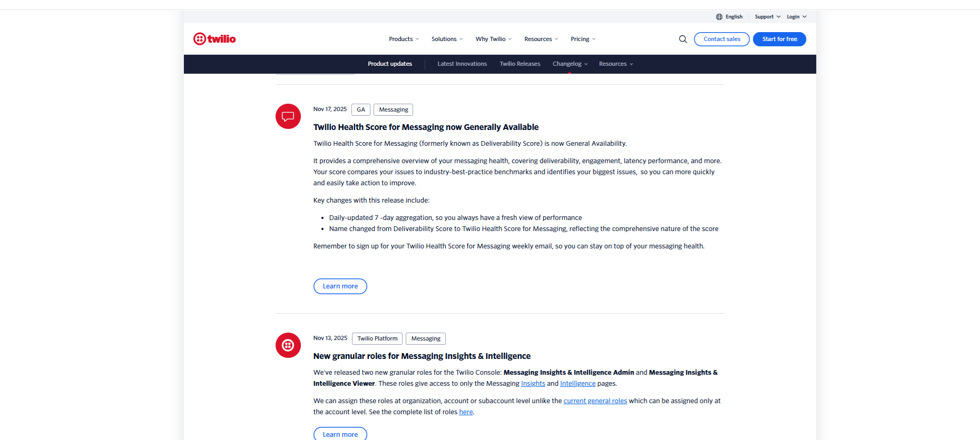The image size is (980, 440).
Task: Click the New granular roles headline
Action: [x=422, y=356]
